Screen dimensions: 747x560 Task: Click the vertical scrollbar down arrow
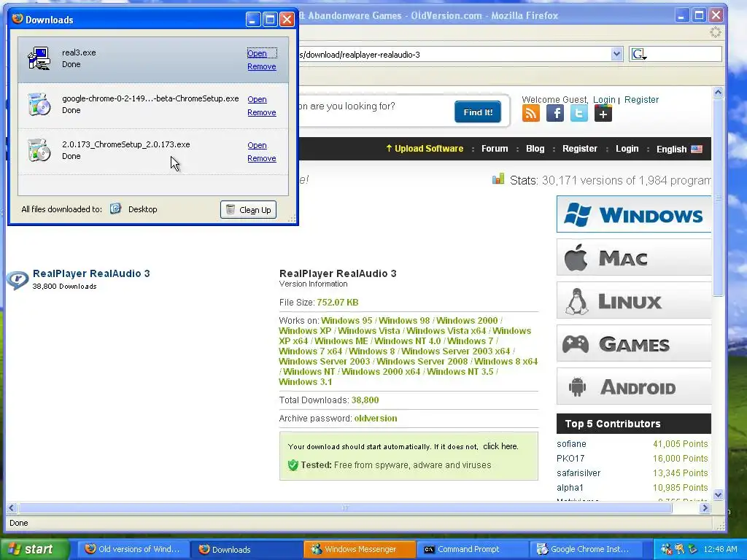click(719, 495)
